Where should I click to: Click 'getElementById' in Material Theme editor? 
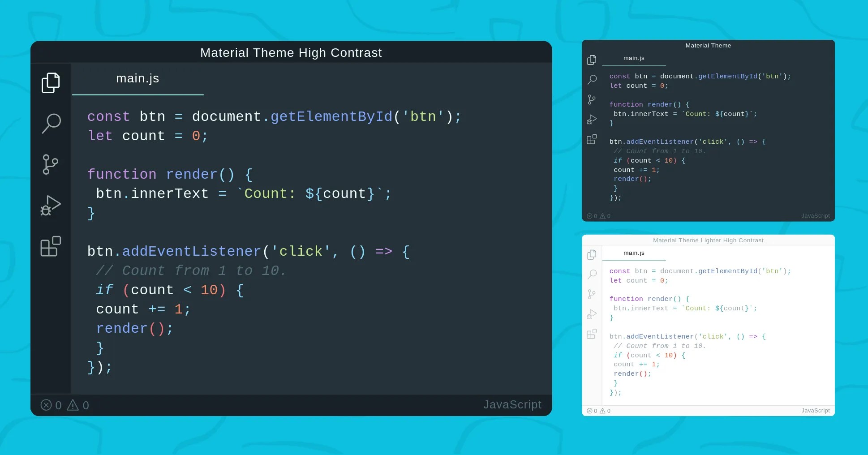(728, 77)
